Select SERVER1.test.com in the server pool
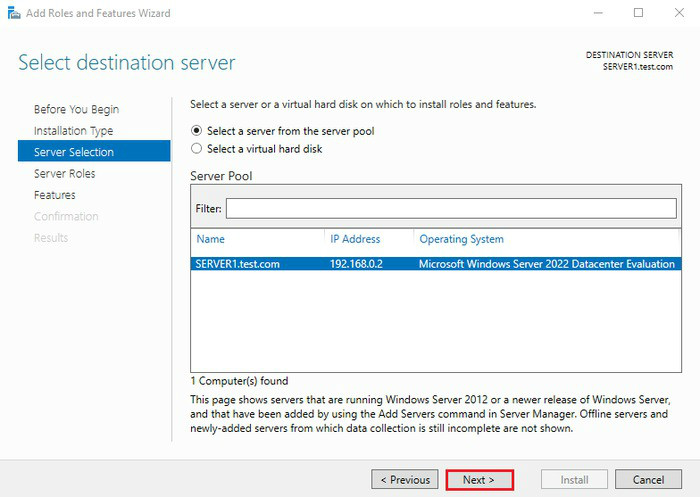 (x=239, y=264)
